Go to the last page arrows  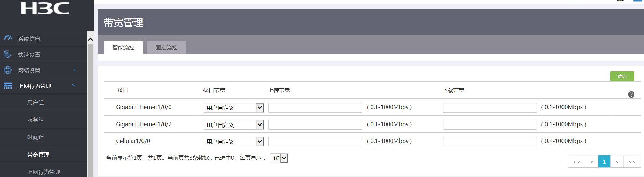(632, 162)
